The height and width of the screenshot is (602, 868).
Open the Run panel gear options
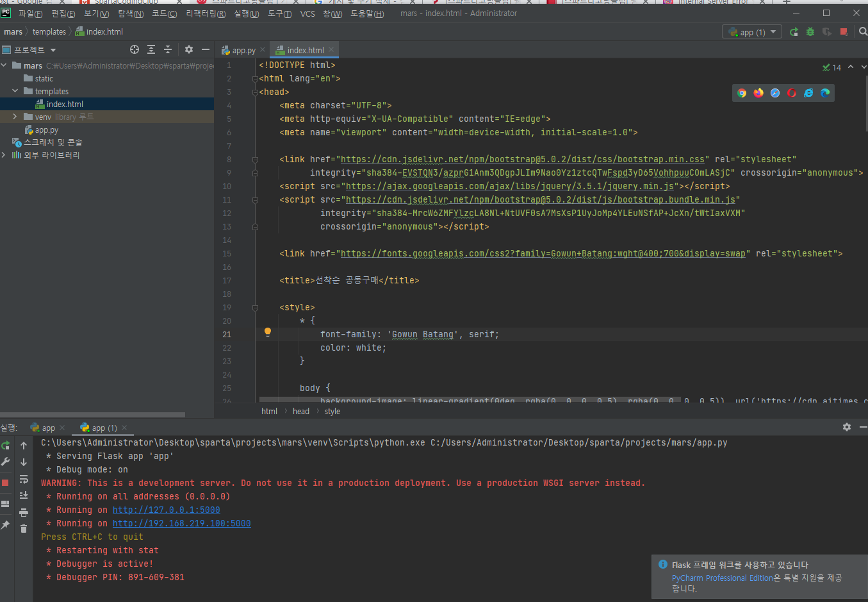[847, 427]
